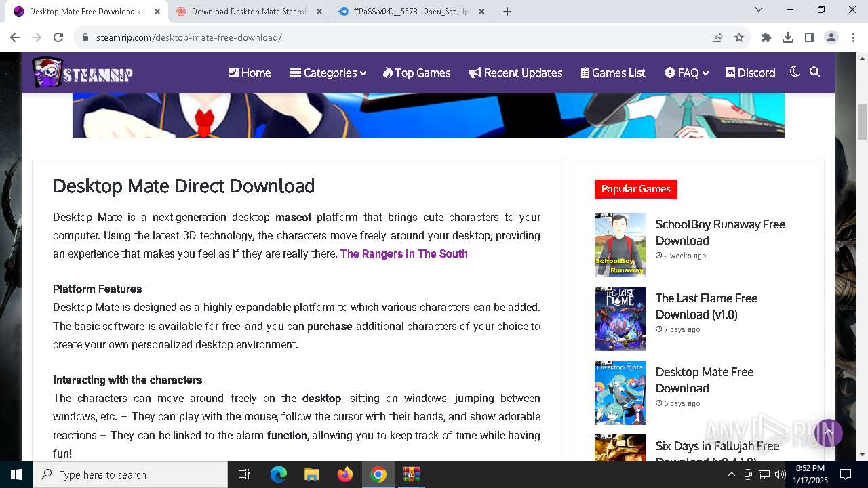This screenshot has height=488, width=868.
Task: Select Chrome on the taskbar
Action: [378, 474]
